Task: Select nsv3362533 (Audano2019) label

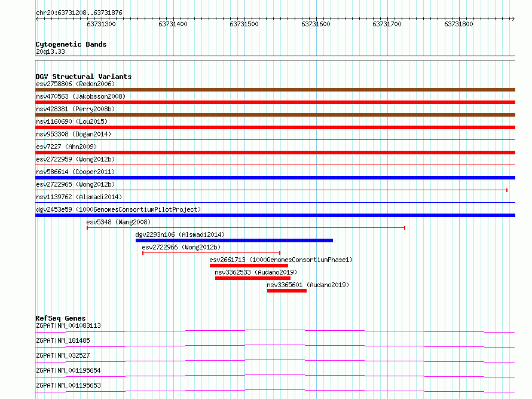Action: (256, 272)
